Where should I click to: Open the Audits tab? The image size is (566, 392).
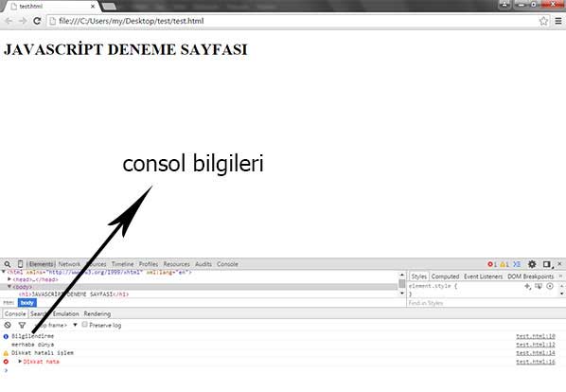click(x=203, y=264)
